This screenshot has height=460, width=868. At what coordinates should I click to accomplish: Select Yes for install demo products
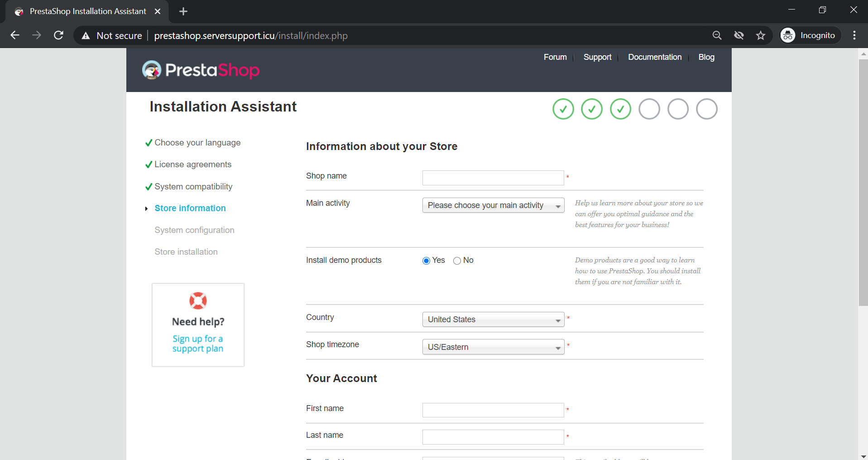(426, 261)
